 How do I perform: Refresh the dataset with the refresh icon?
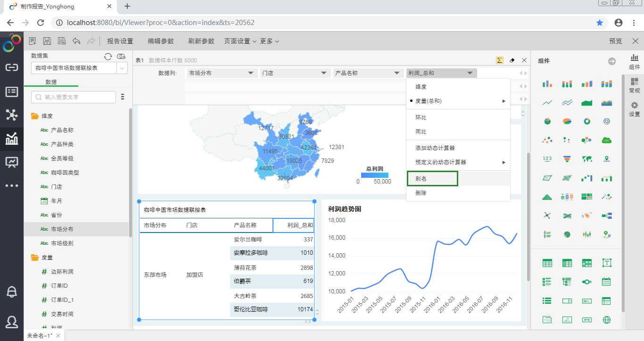click(108, 57)
